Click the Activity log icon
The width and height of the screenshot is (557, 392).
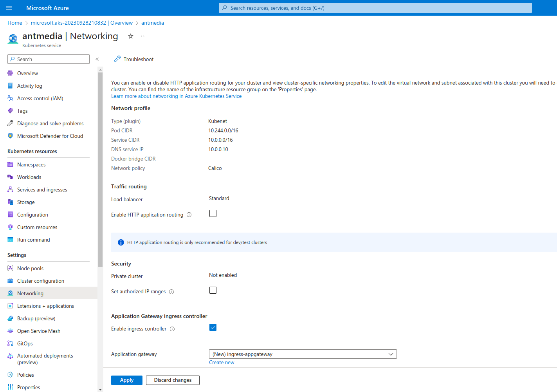coord(11,86)
